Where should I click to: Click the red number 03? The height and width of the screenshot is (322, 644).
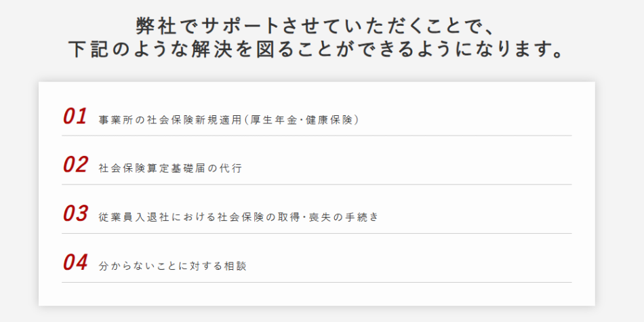(x=75, y=215)
